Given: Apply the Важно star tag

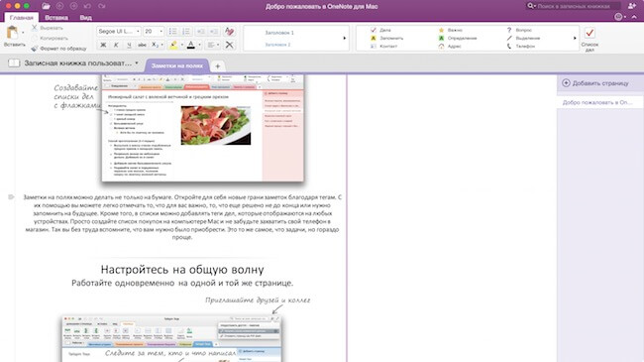Looking at the screenshot, I should 450,30.
